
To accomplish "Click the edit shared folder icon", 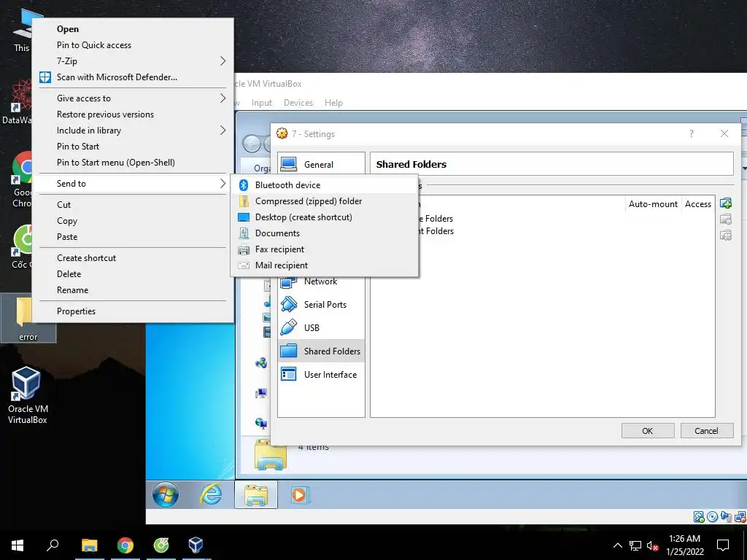I will pos(726,219).
